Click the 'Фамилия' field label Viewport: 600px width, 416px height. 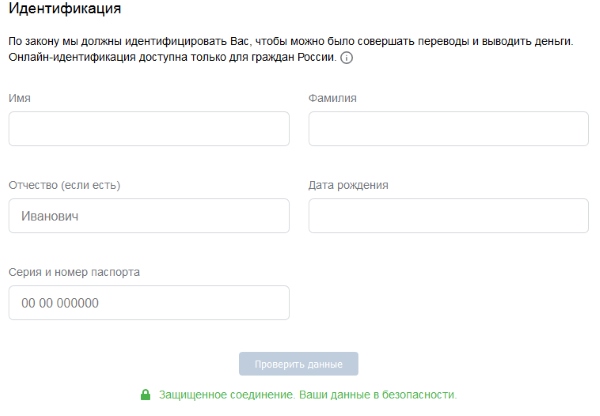pyautogui.click(x=333, y=98)
